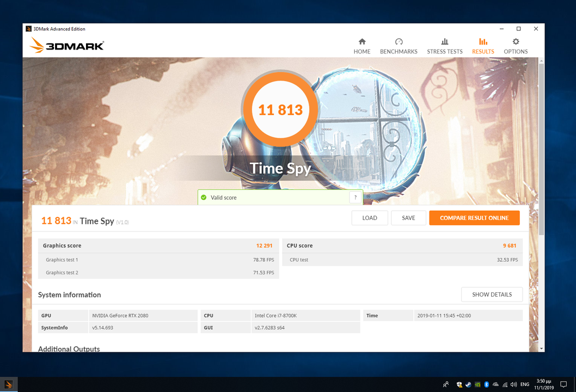Click the 3DMark logo
The width and height of the screenshot is (576, 392).
(66, 45)
